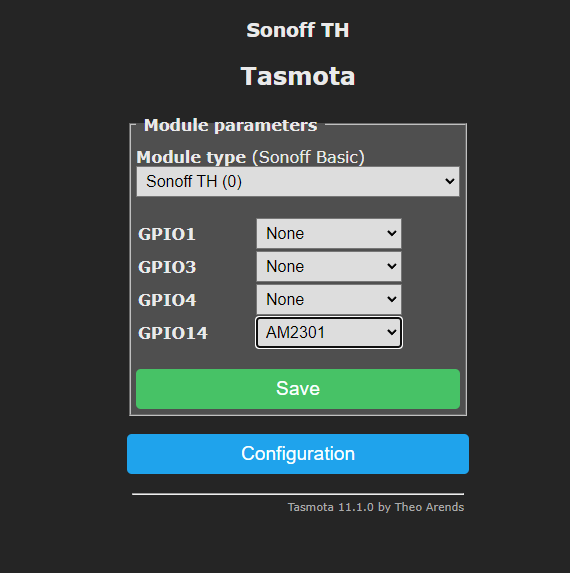Expand the GPIO3 None selection list
The height and width of the screenshot is (573, 570).
[329, 266]
